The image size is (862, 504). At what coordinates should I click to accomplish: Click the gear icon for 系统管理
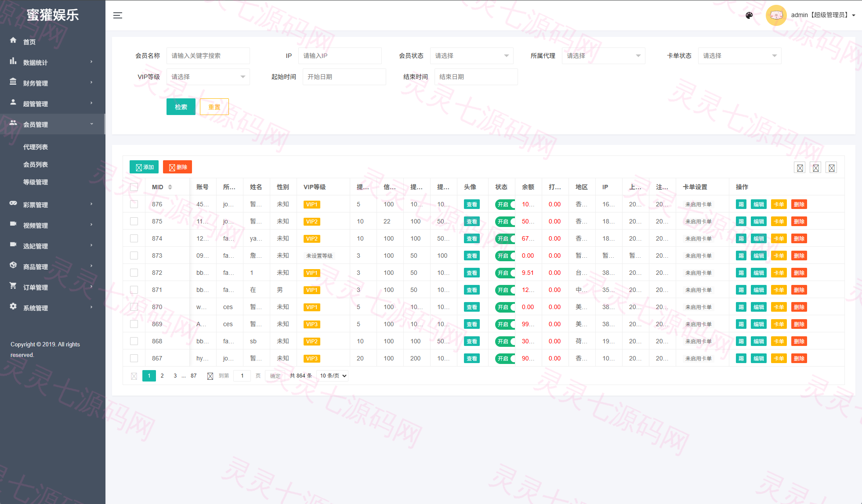(x=13, y=306)
